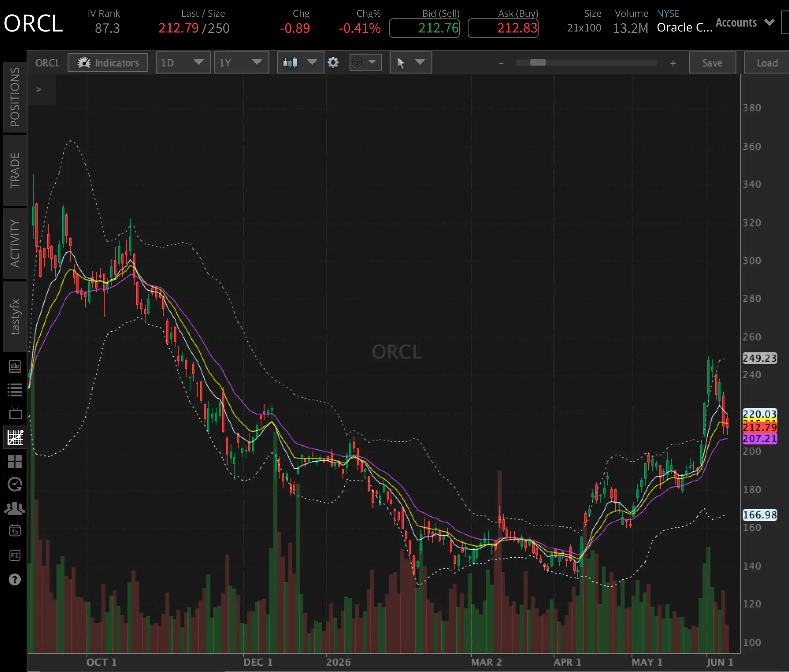Click the Load chart button
The width and height of the screenshot is (789, 672).
[767, 62]
